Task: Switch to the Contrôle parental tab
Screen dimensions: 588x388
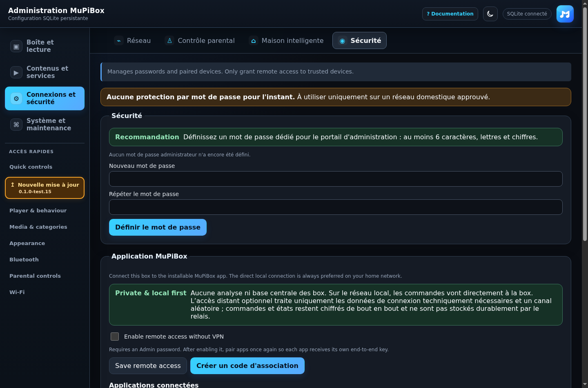Action: tap(200, 40)
